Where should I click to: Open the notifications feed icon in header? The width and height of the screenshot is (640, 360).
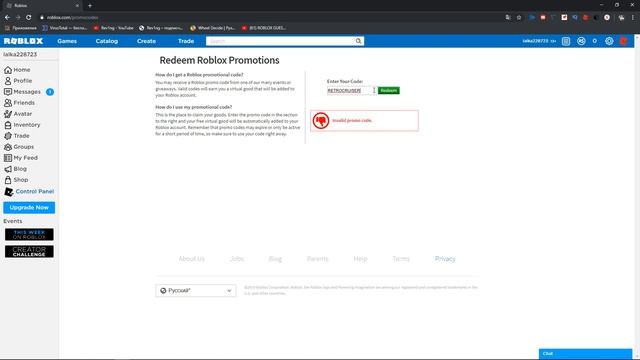(566, 41)
